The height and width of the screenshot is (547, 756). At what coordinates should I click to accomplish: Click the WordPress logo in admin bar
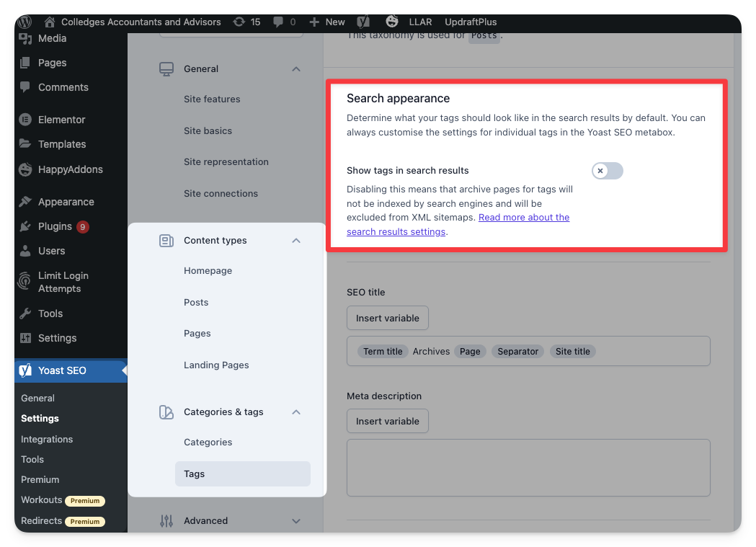[x=25, y=22]
